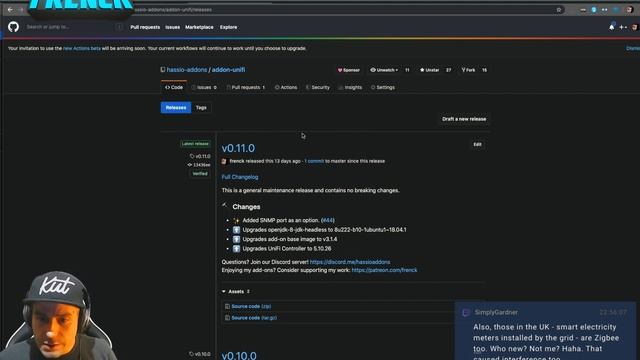Open the Discord server link
The height and width of the screenshot is (360, 640).
(350, 262)
